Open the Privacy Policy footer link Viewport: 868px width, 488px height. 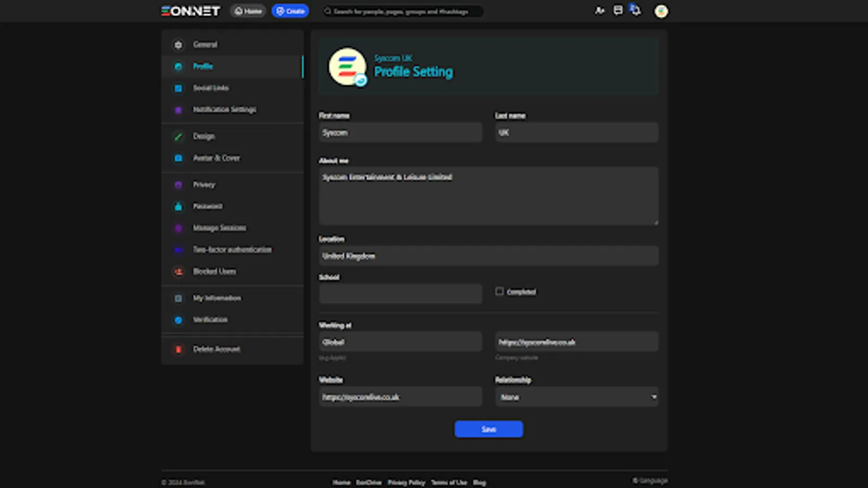tap(406, 482)
